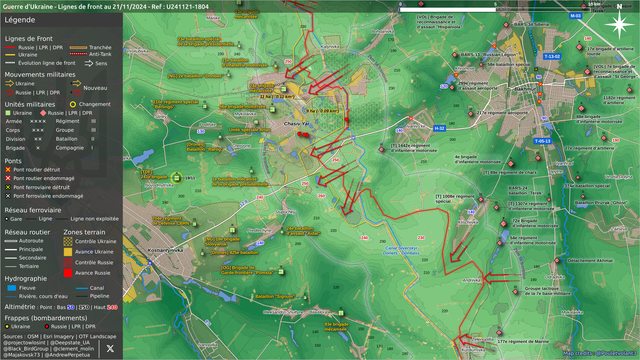Click the green Ukraine unit square in legend
640x360 pixels.
pyautogui.click(x=8, y=113)
